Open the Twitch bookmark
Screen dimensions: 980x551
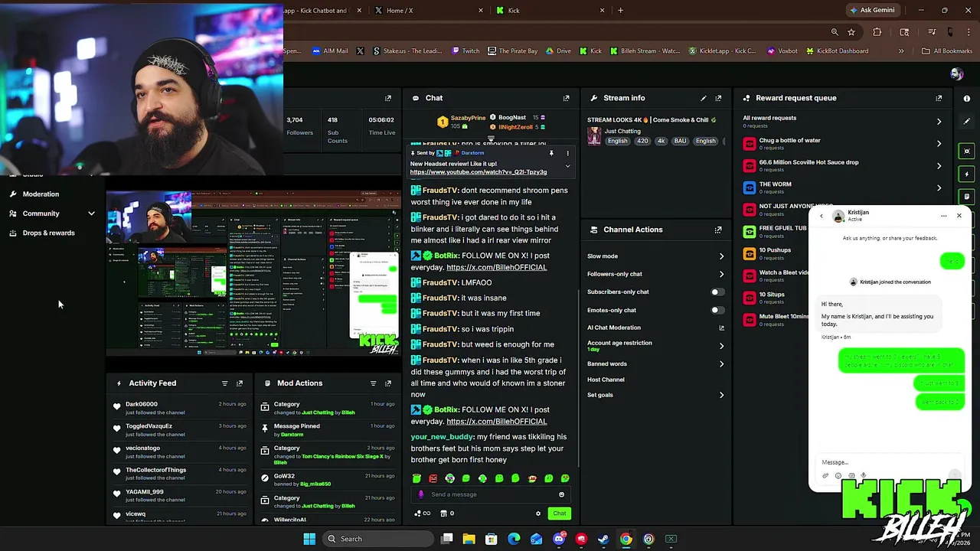465,51
